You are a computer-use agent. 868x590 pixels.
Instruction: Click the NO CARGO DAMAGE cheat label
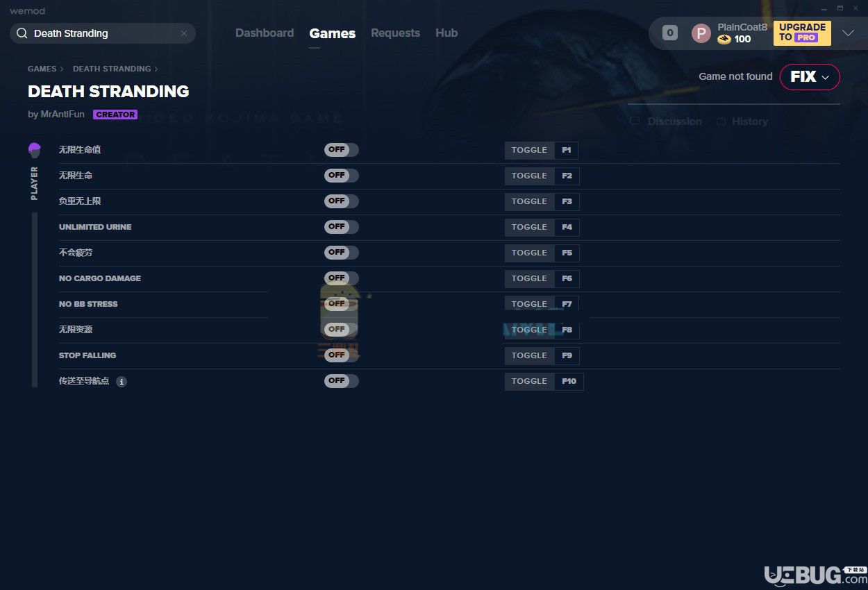(100, 278)
